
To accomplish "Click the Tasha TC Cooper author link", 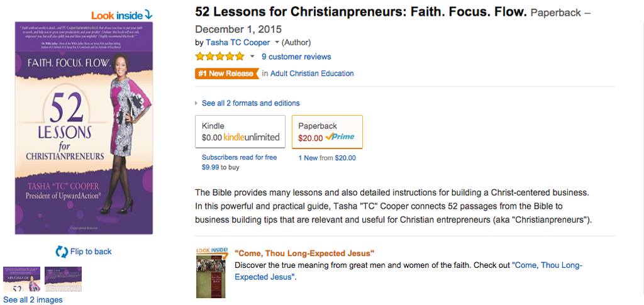I will [x=238, y=43].
